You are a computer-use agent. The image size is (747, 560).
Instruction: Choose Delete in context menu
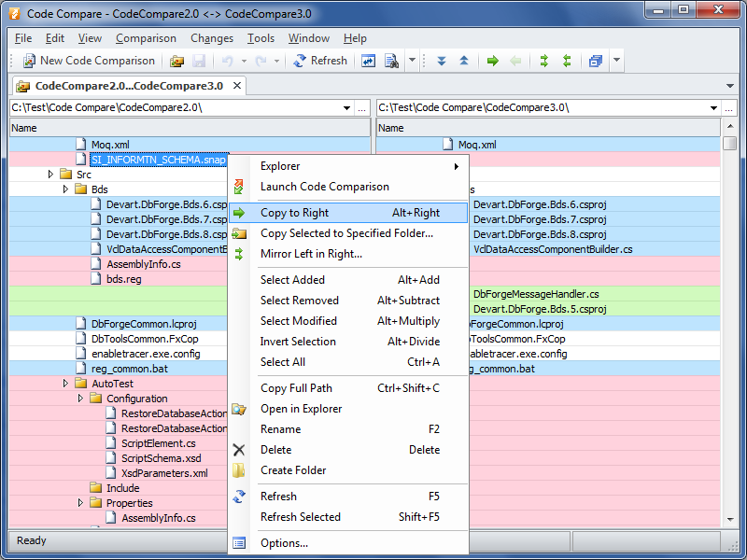(348, 450)
